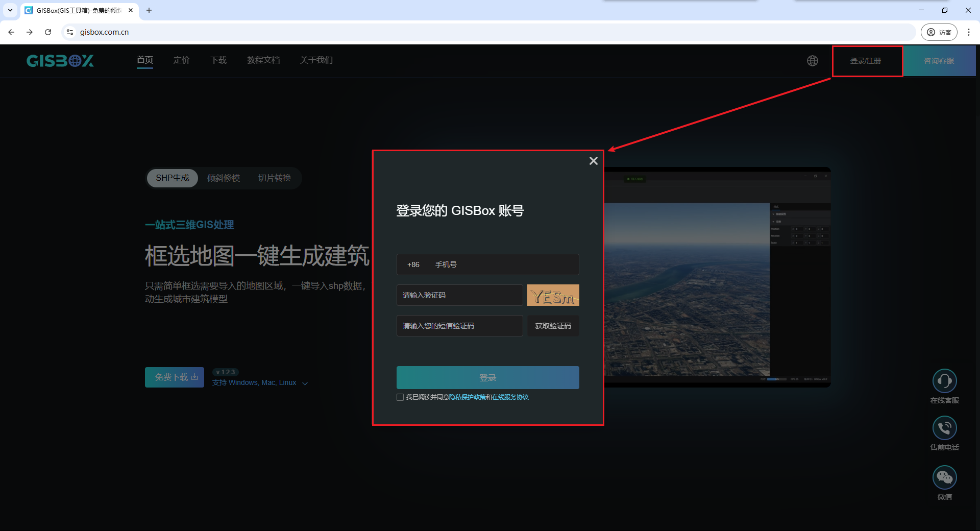This screenshot has height=531, width=980.
Task: Open the 教程文档 navigation item
Action: (x=263, y=60)
